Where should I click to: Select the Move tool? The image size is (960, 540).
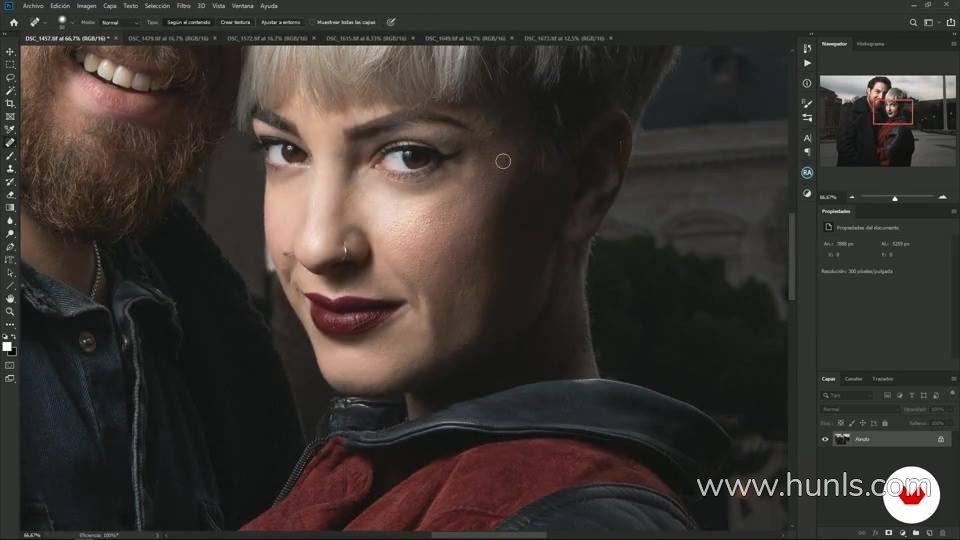[x=10, y=51]
